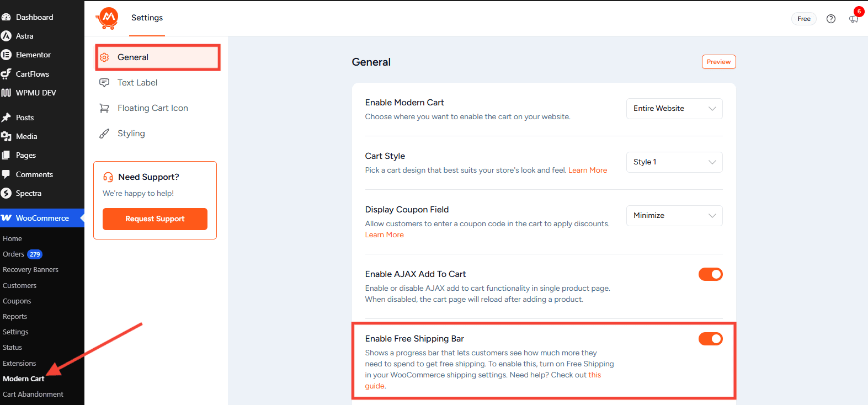Open the Coupons submenu item
This screenshot has height=405, width=868.
pos(17,301)
